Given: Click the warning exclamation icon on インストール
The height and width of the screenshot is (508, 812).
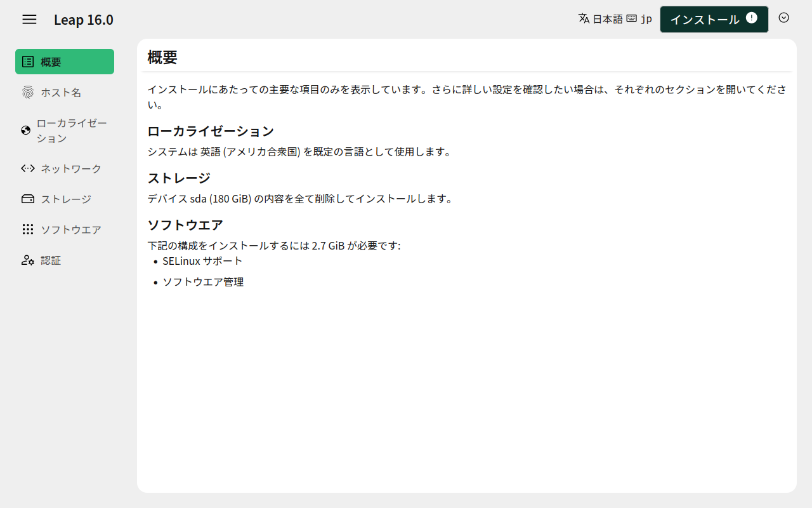Looking at the screenshot, I should point(752,18).
